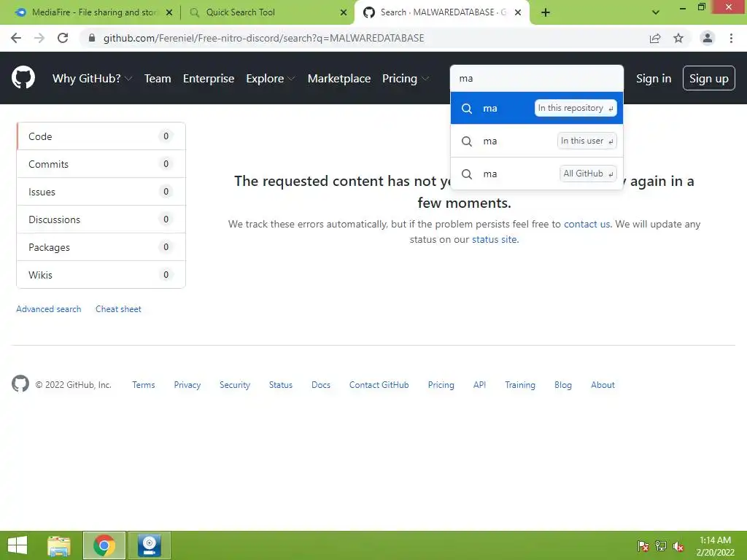Screen dimensions: 747x560
Task: Select Issues results filter
Action: (x=101, y=192)
